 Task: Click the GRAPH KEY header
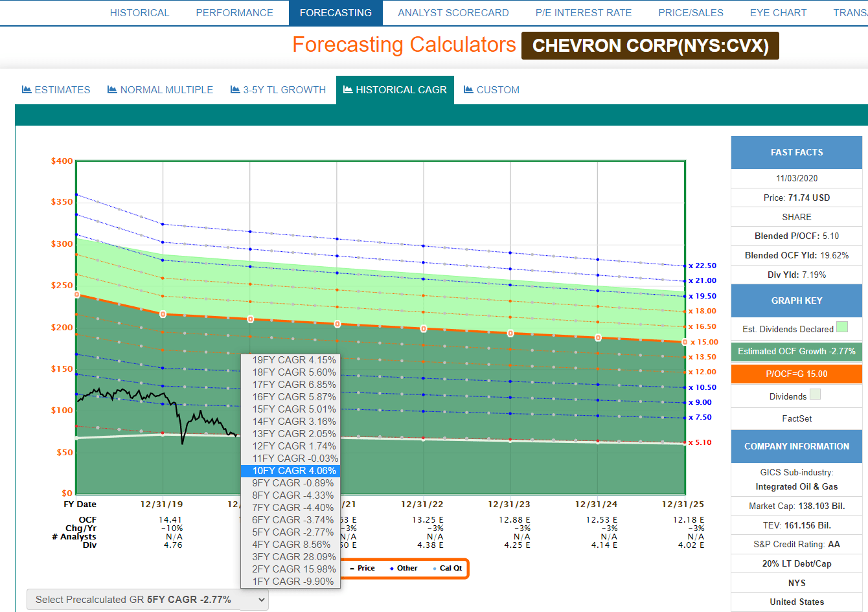pyautogui.click(x=797, y=300)
